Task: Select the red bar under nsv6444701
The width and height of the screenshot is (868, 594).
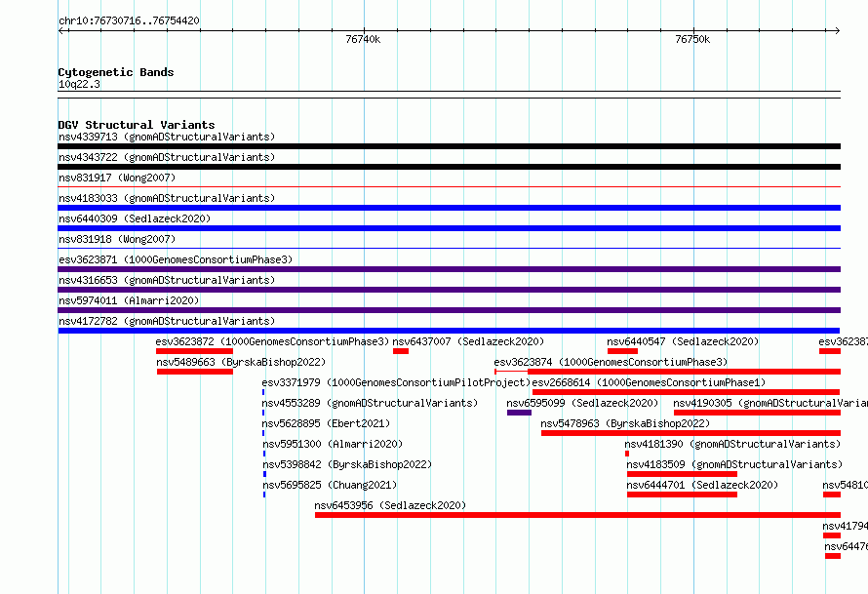Action: click(x=682, y=495)
